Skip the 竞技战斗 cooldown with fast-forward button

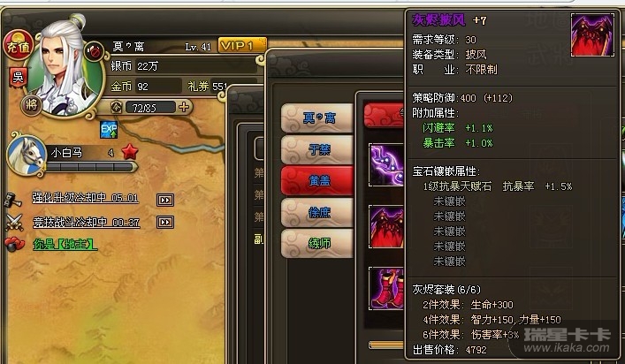pos(165,222)
